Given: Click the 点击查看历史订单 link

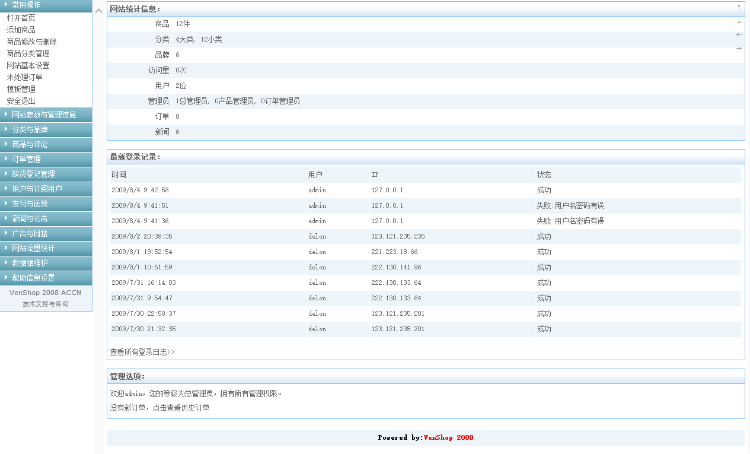Looking at the screenshot, I should coord(181,408).
